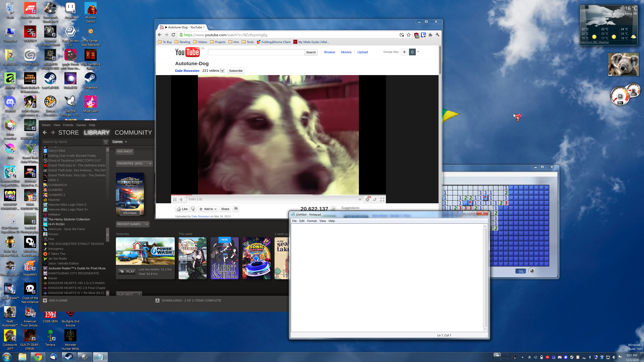The image size is (644, 362).
Task: Pause the YouTube video
Action: (175, 199)
